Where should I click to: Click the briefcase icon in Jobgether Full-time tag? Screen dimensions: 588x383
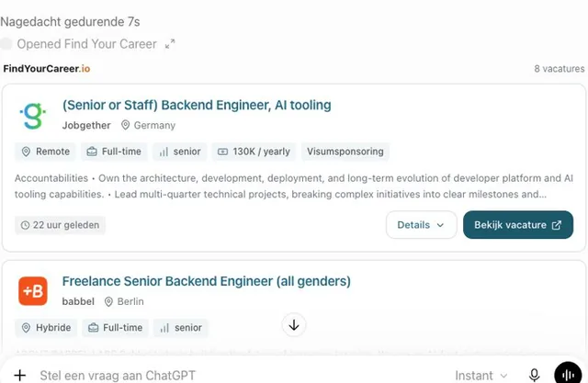(92, 152)
